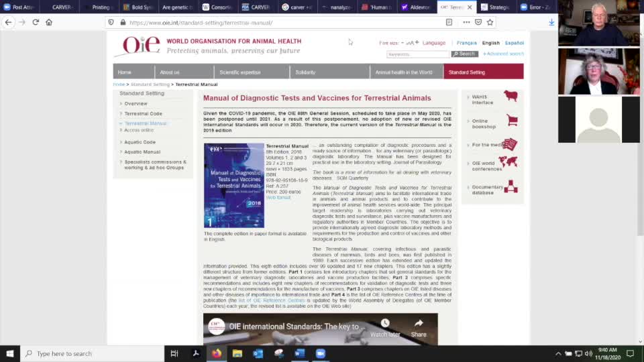The height and width of the screenshot is (362, 644).
Task: Switch to the Strategic tab
Action: pyautogui.click(x=495, y=7)
